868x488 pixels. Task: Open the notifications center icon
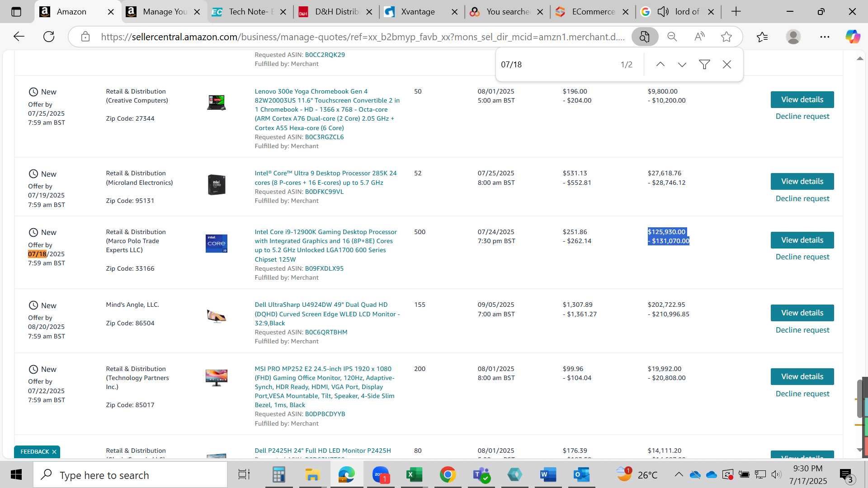point(846,475)
